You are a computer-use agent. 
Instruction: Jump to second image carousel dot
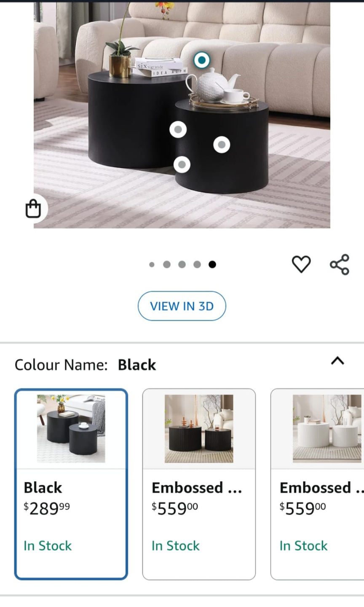tap(167, 264)
